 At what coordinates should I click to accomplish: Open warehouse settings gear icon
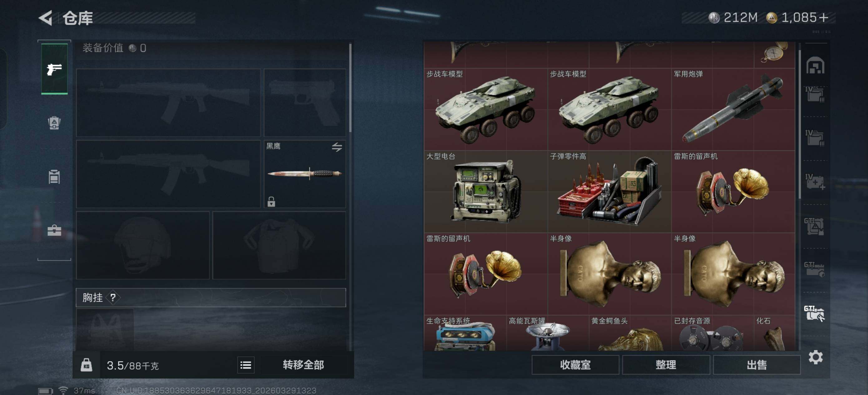tap(816, 357)
